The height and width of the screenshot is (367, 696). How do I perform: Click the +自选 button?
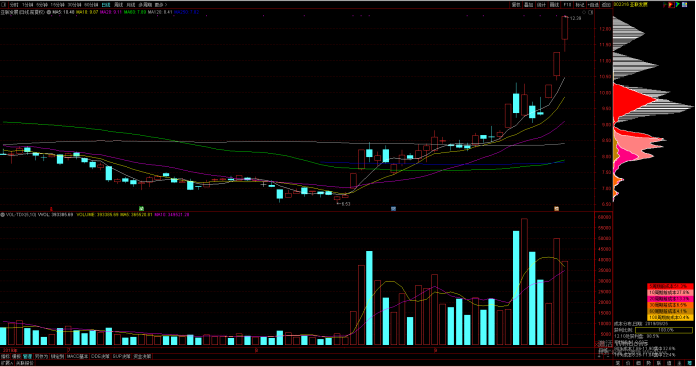[593, 4]
